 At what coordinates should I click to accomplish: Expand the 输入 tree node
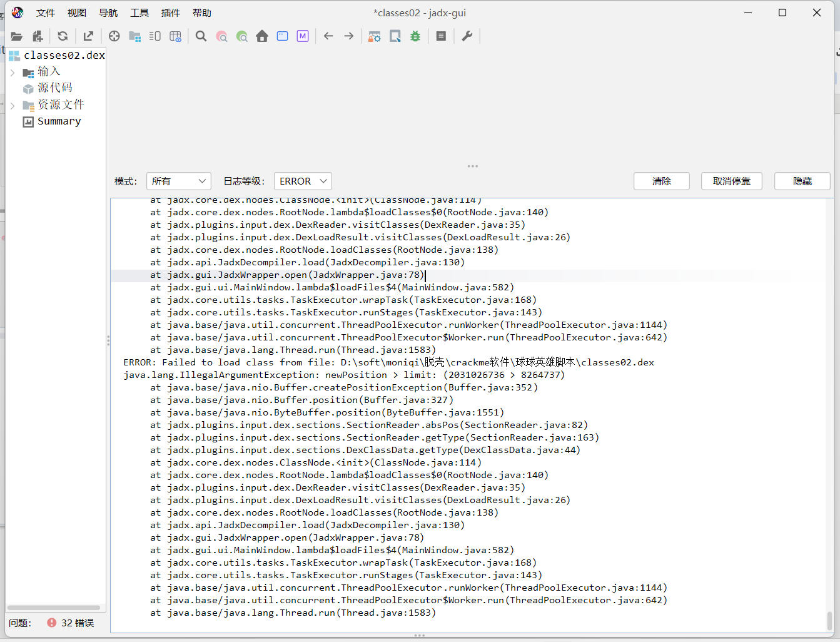click(x=13, y=73)
